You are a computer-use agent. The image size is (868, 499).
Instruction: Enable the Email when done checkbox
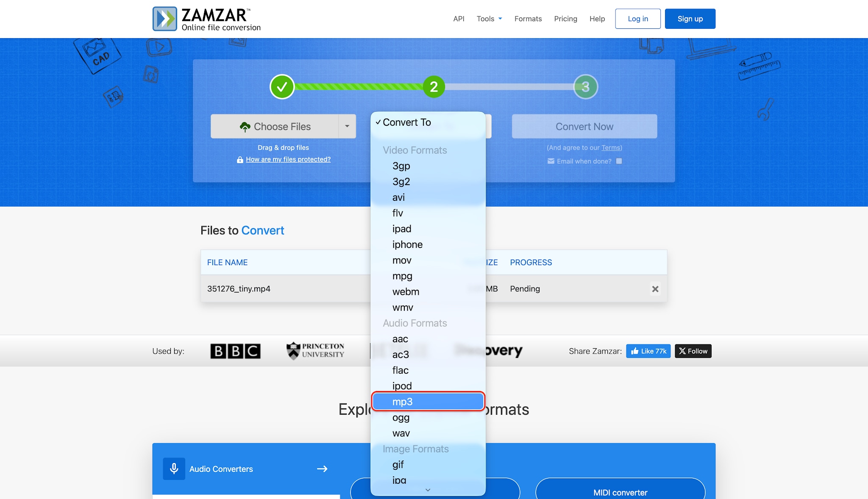pyautogui.click(x=619, y=161)
